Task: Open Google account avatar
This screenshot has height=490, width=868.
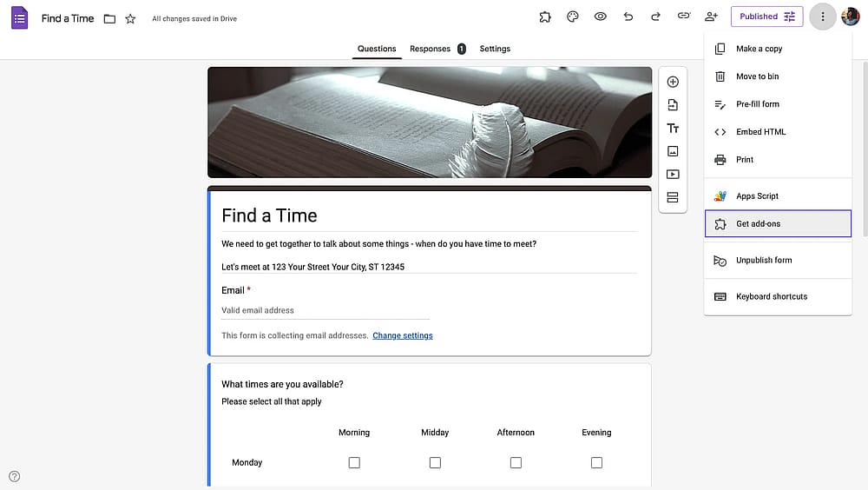Action: coord(851,17)
